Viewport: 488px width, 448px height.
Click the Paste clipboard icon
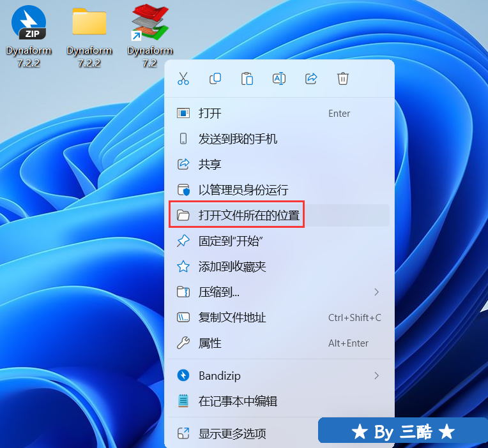pyautogui.click(x=247, y=78)
